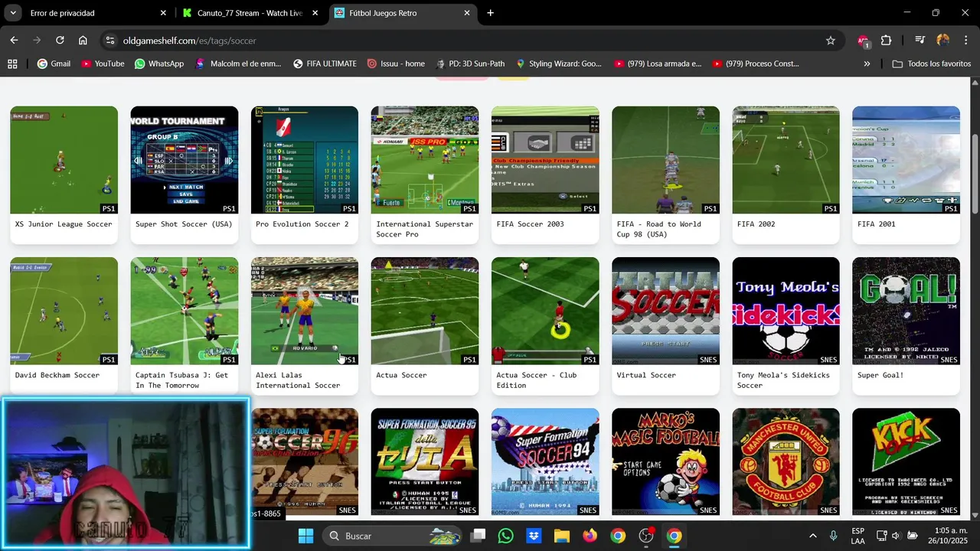
Task: Open Dropbox from the taskbar
Action: point(534,536)
